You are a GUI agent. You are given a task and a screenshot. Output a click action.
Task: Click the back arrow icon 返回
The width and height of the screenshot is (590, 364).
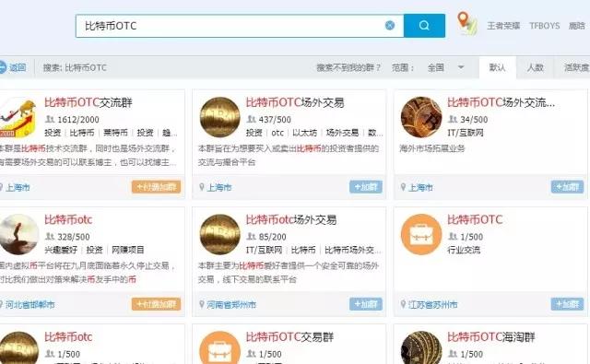pos(2,67)
